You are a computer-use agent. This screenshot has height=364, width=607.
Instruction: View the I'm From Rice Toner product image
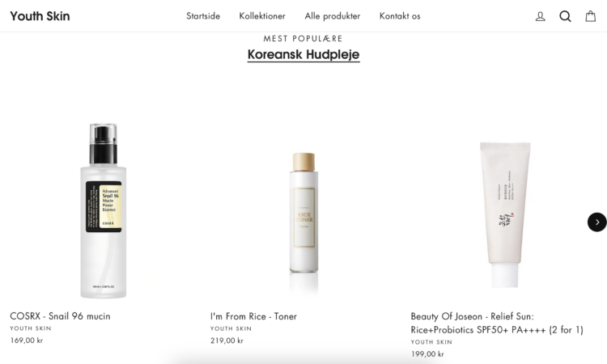(303, 213)
